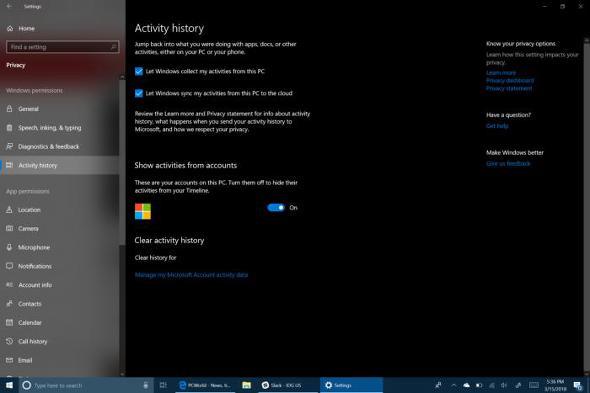Click the Cortana circle icon
The width and height of the screenshot is (590, 393).
(x=26, y=385)
